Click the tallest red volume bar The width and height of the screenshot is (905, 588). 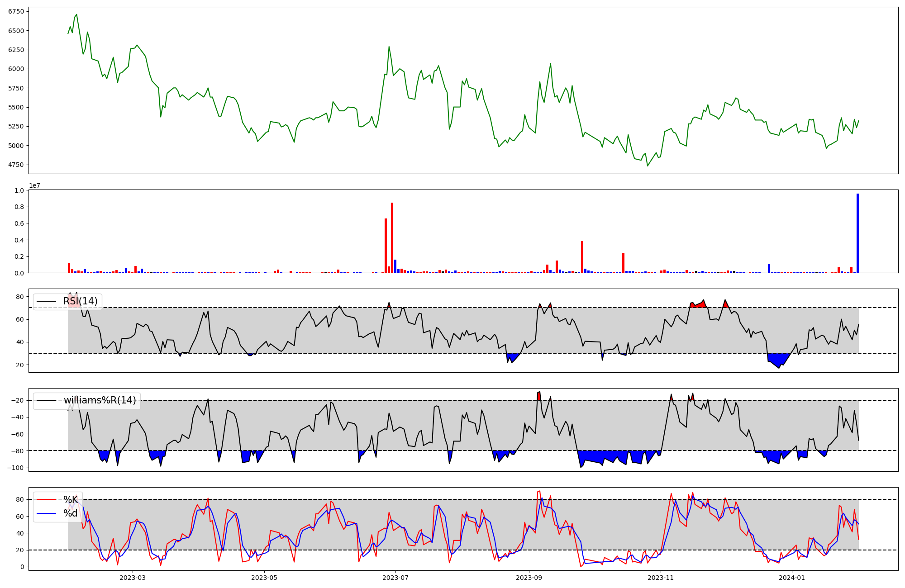pyautogui.click(x=392, y=237)
